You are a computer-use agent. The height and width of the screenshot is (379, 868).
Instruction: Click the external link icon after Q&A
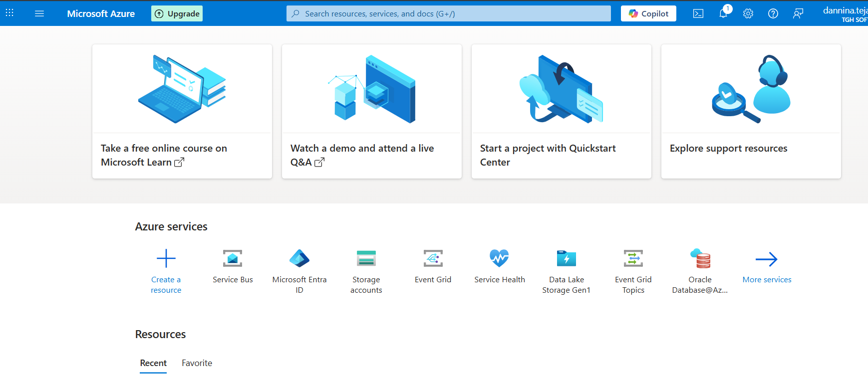[319, 162]
